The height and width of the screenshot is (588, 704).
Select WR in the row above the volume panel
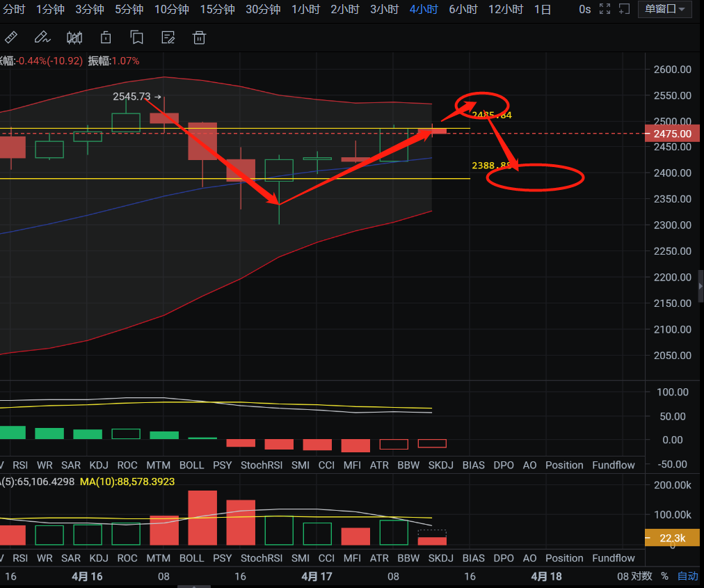45,465
